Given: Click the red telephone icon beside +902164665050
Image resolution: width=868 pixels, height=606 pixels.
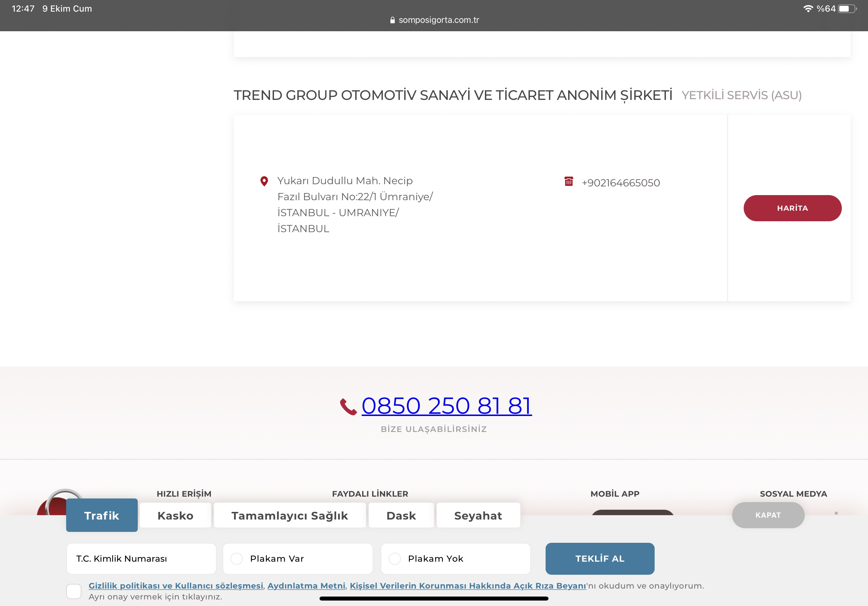Looking at the screenshot, I should [x=568, y=181].
